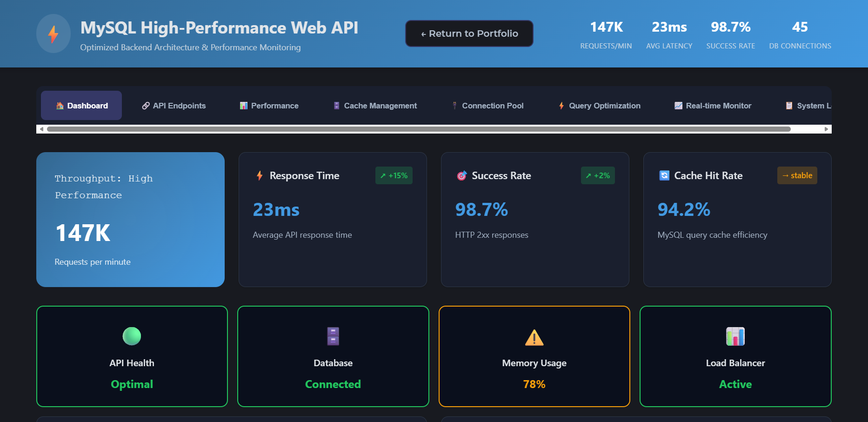The width and height of the screenshot is (868, 422).
Task: Click the target icon on the Success Rate card
Action: coord(461,175)
